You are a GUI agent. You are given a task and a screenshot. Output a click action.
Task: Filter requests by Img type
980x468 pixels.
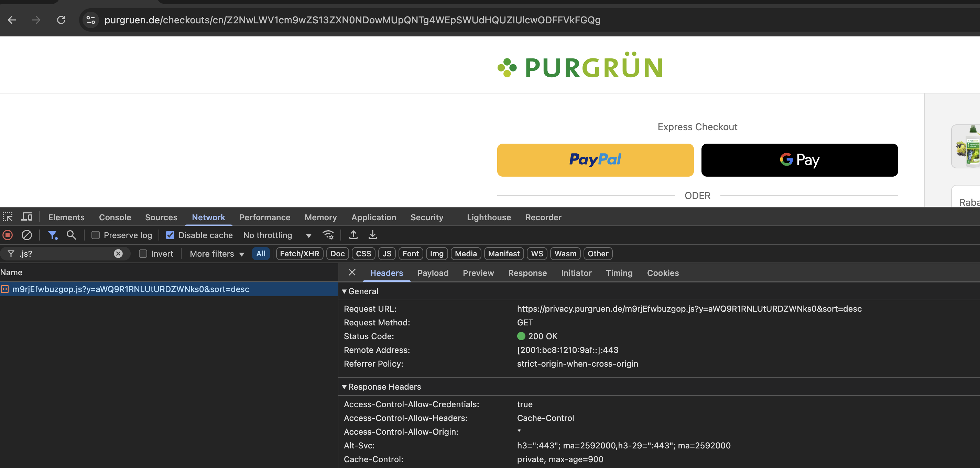(x=437, y=254)
